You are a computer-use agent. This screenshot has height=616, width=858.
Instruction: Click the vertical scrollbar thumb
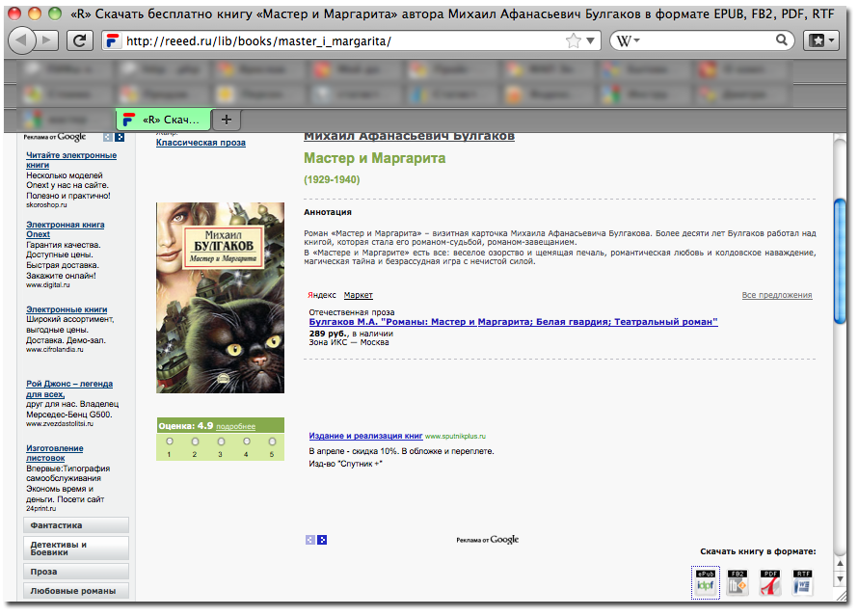[840, 260]
